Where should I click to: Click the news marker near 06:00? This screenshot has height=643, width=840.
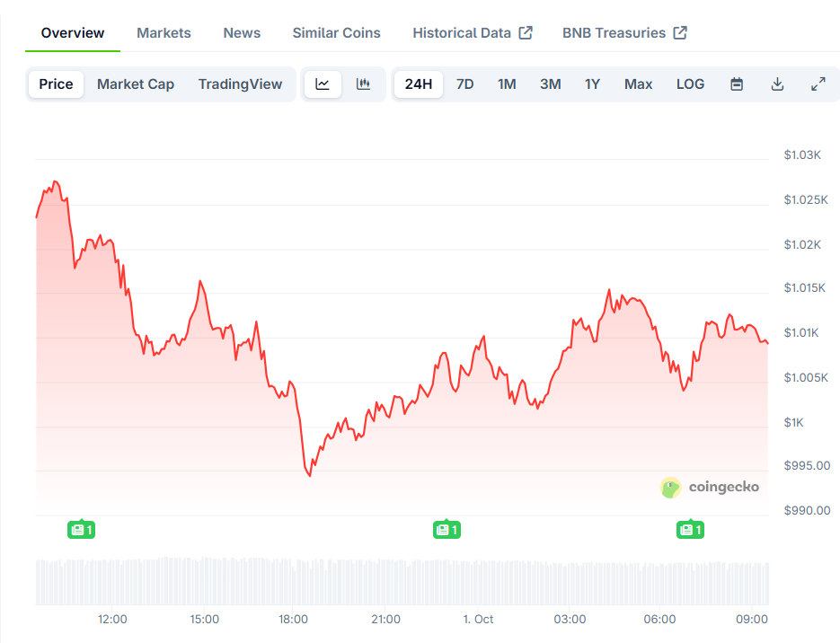pos(689,530)
